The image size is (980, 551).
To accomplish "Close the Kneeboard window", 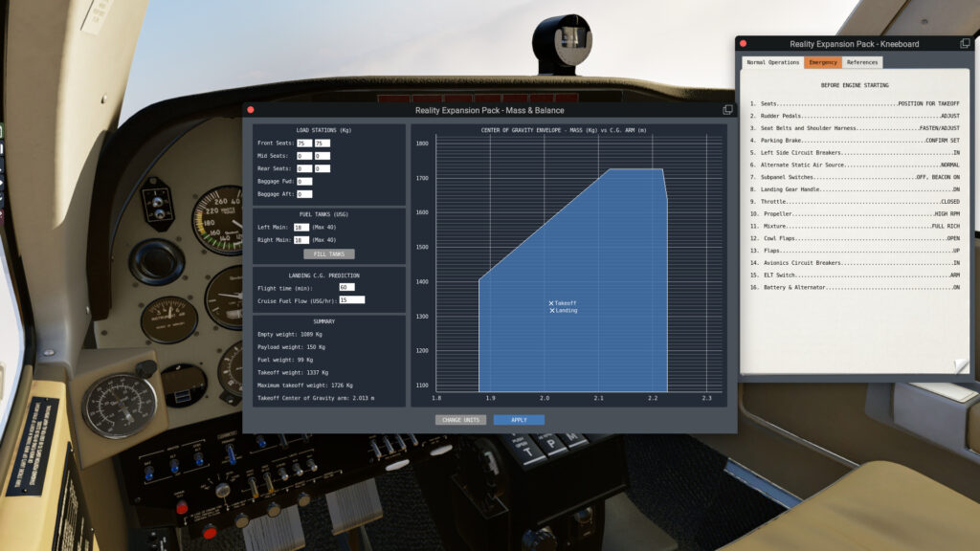I will [x=744, y=44].
